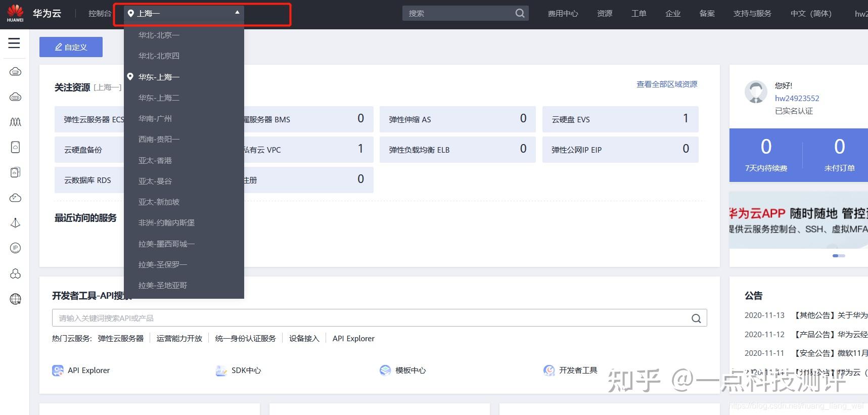The image size is (868, 415).
Task: Open 模板中心 shortcut icon
Action: [385, 371]
